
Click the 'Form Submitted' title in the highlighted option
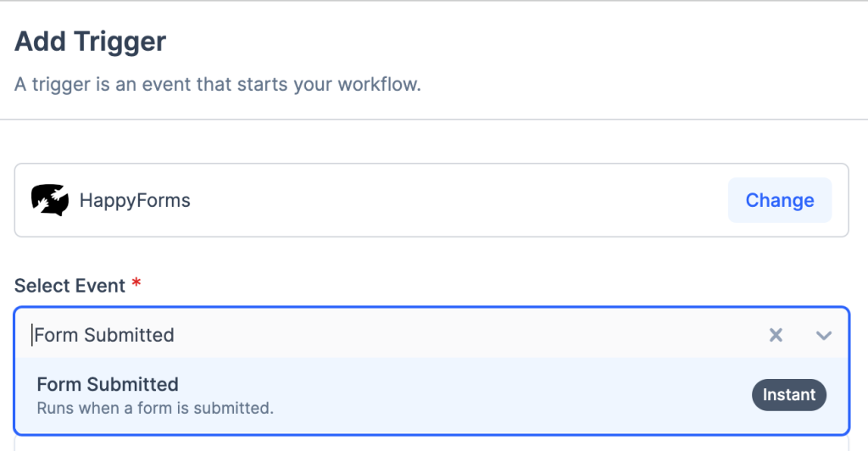pyautogui.click(x=108, y=384)
